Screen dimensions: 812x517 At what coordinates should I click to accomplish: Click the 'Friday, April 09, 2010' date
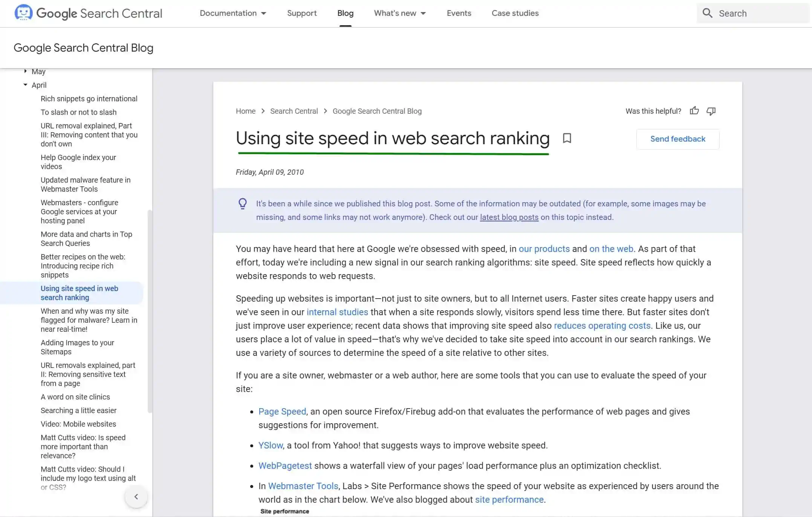click(269, 172)
